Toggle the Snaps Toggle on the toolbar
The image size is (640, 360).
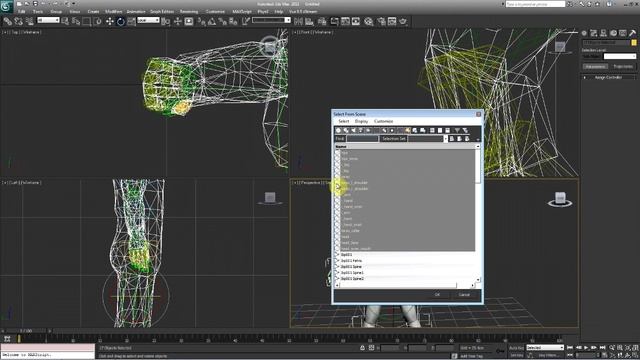pyautogui.click(x=201, y=21)
